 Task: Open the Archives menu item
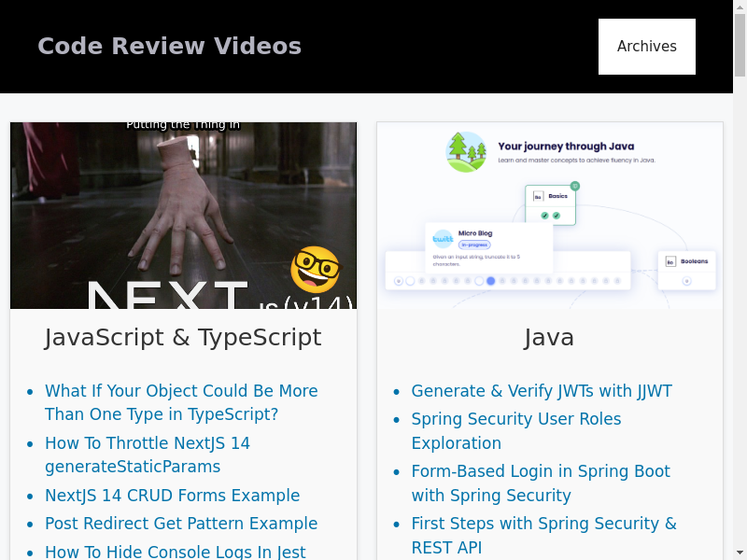coord(646,47)
